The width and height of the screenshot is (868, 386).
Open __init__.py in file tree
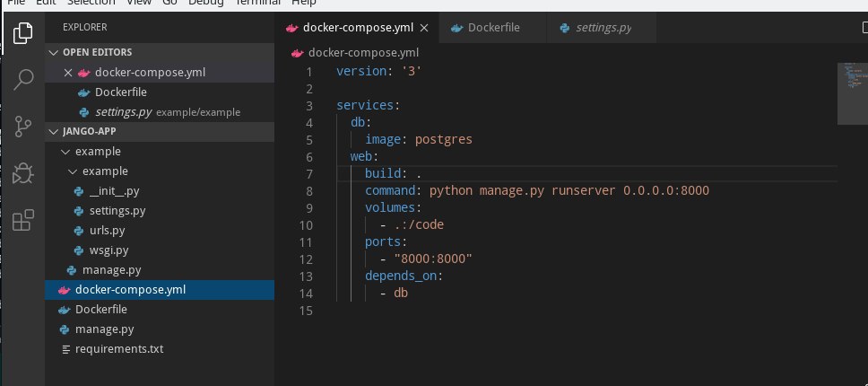[160, 191]
